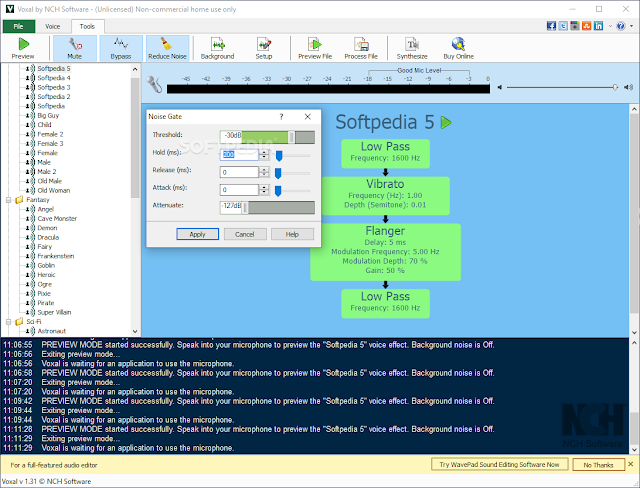Select the Super Villain voice
Viewport: 640px width, 488px height.
54,313
